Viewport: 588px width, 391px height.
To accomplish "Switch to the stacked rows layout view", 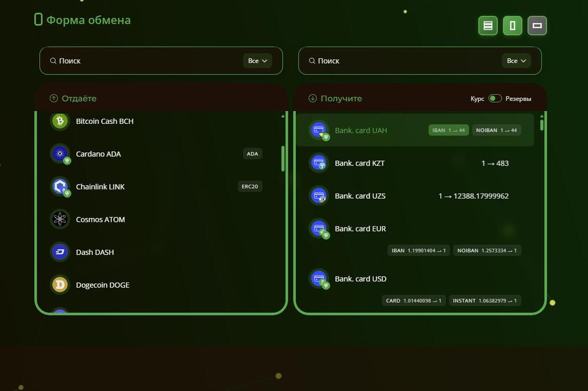I will [488, 25].
